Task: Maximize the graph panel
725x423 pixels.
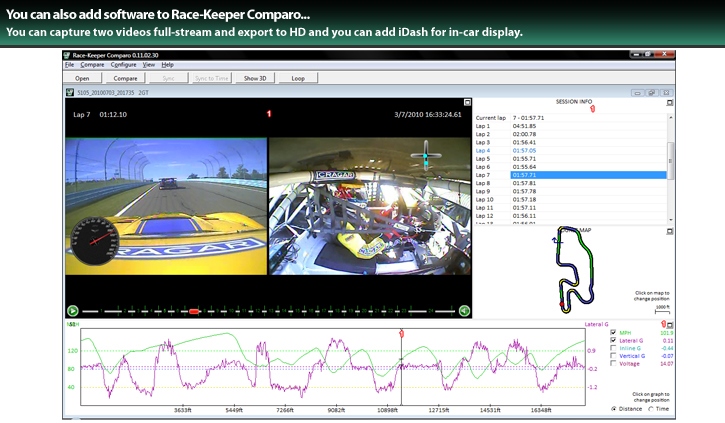Action: pyautogui.click(x=670, y=326)
